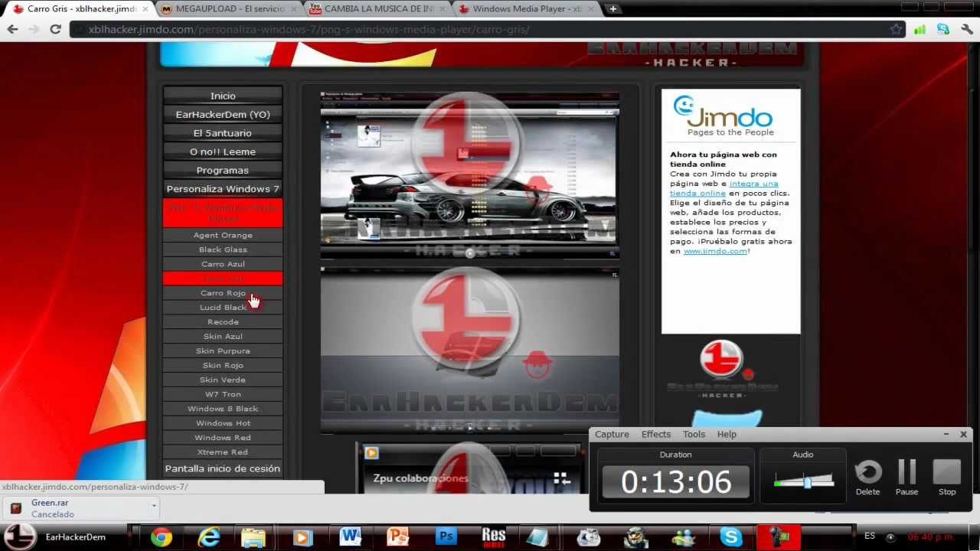The image size is (980, 551).
Task: Go back with browser Back arrow
Action: 12,29
